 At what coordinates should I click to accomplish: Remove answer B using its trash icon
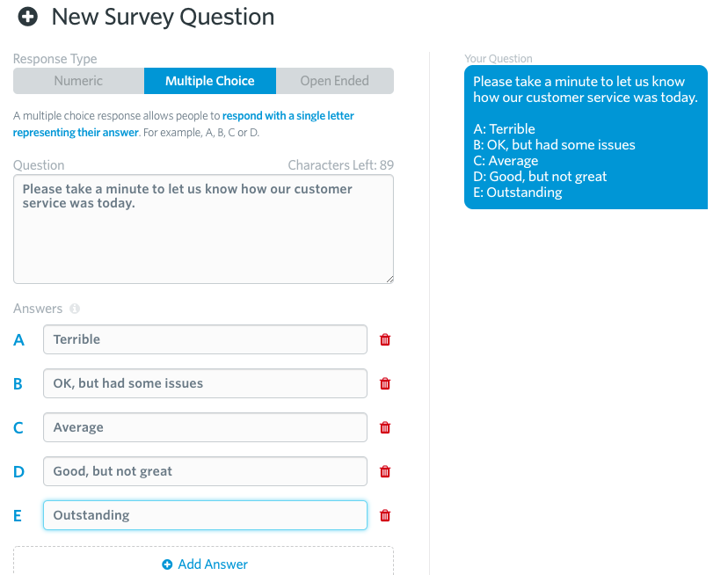coord(385,383)
